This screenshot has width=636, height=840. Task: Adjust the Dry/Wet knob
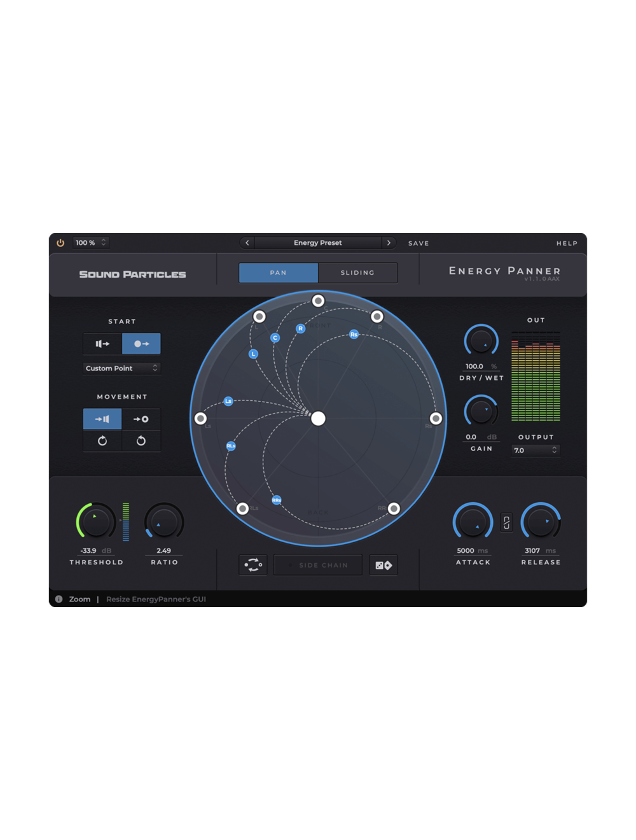coord(481,342)
